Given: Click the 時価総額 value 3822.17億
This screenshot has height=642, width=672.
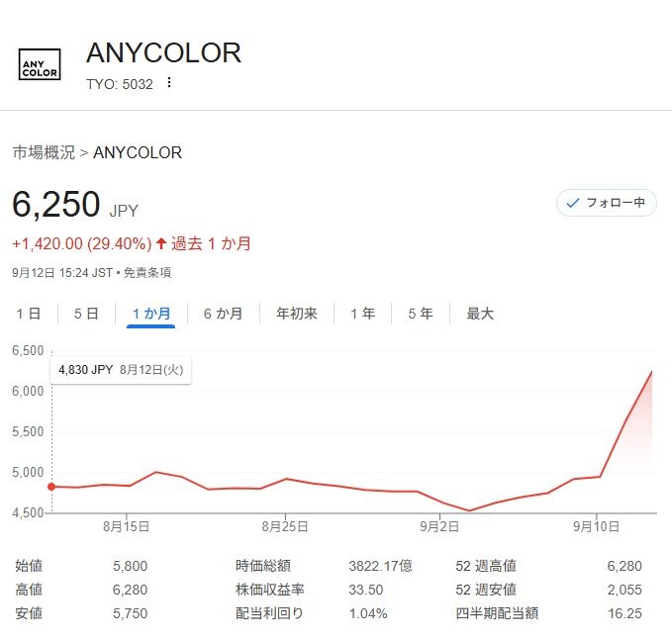Looking at the screenshot, I should coord(378,566).
